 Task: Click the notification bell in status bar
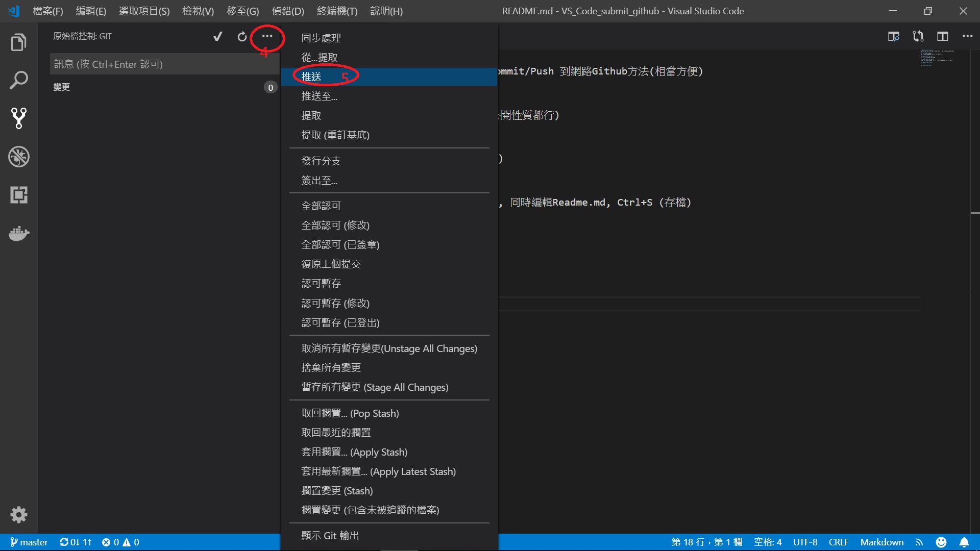click(x=964, y=542)
